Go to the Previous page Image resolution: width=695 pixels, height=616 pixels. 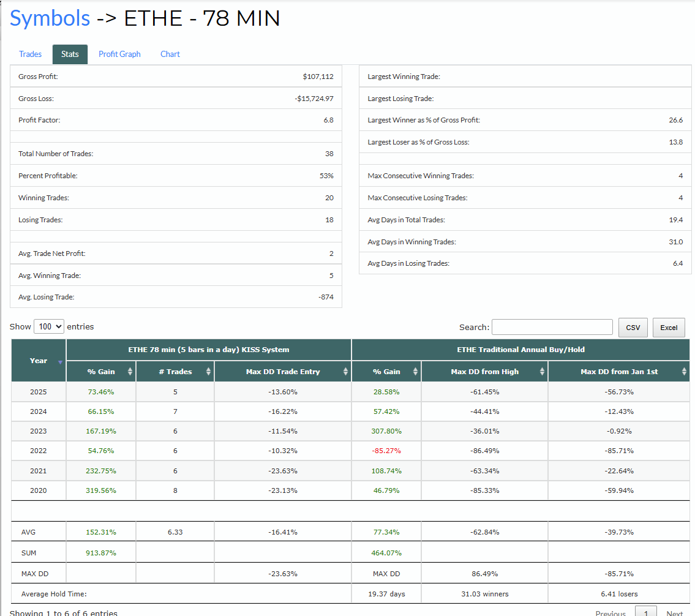click(x=610, y=614)
